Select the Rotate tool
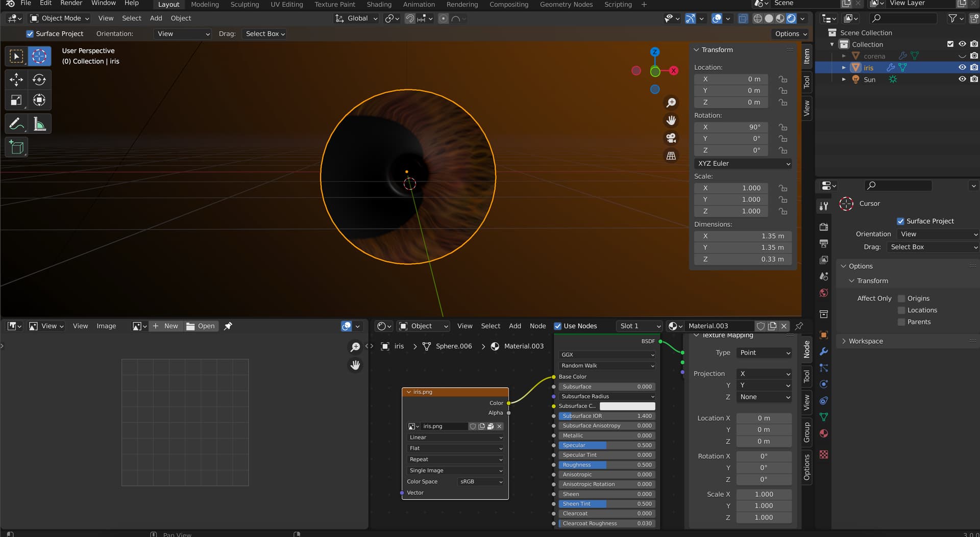The height and width of the screenshot is (537, 980). click(x=39, y=80)
